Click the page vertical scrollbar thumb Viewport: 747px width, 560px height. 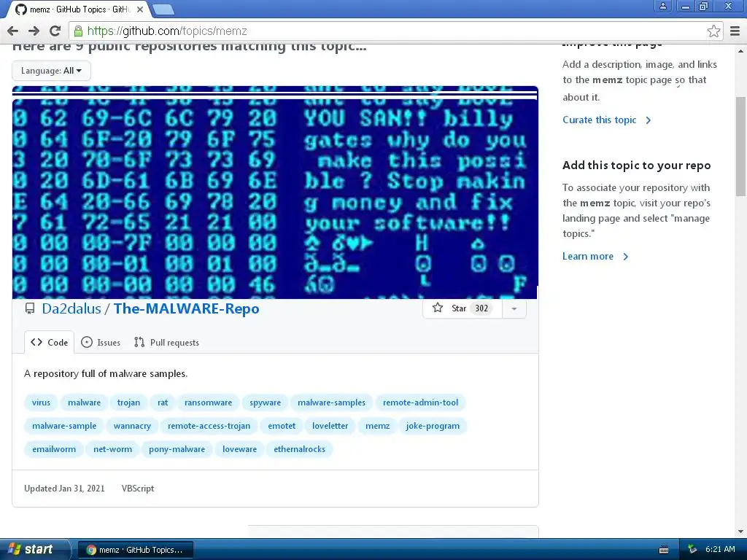[x=740, y=146]
